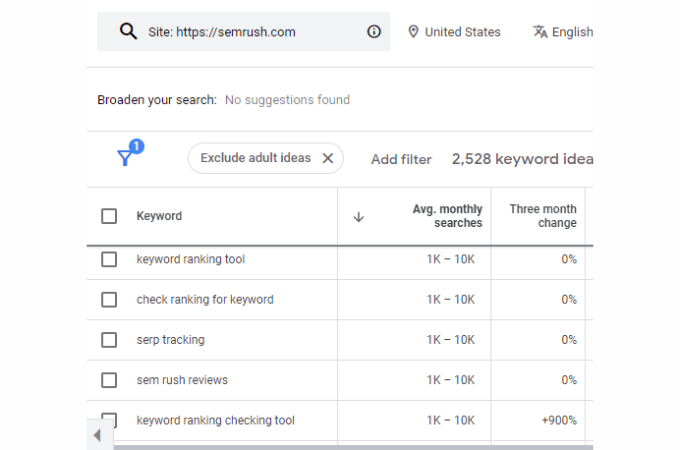Image resolution: width=680 pixels, height=450 pixels.
Task: Select the serp tracking checkbox
Action: pyautogui.click(x=109, y=340)
